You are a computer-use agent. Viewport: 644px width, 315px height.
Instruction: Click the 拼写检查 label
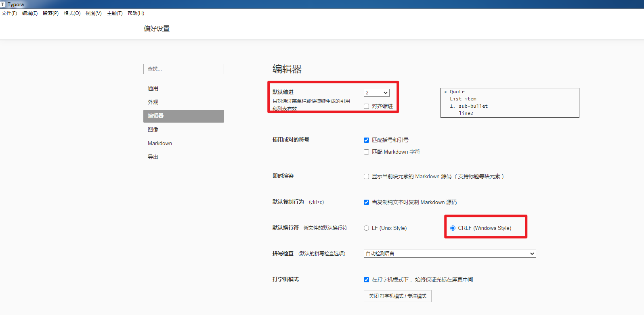pyautogui.click(x=283, y=253)
